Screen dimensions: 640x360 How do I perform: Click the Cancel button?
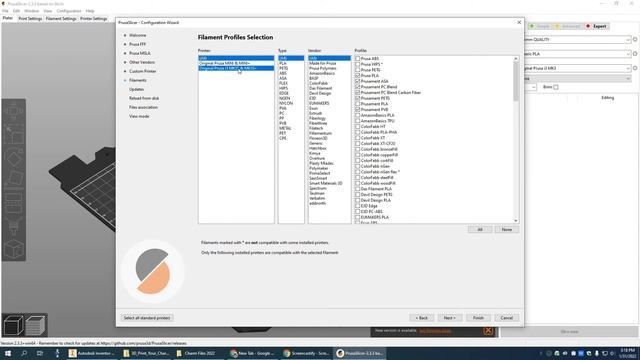pos(507,318)
